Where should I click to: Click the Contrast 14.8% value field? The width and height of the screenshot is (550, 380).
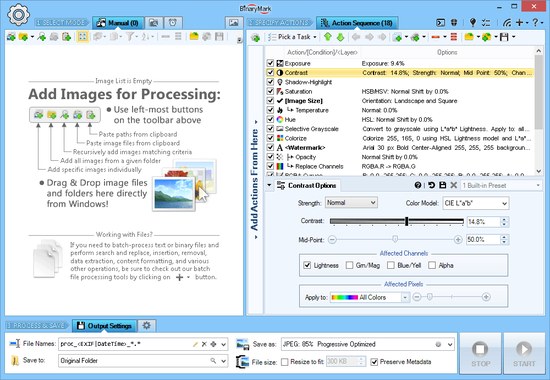click(x=483, y=222)
